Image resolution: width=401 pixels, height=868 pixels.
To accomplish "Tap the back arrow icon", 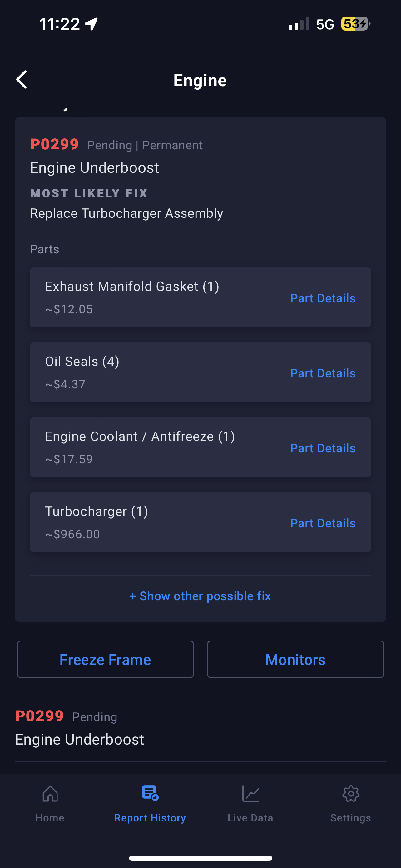I will pos(22,80).
